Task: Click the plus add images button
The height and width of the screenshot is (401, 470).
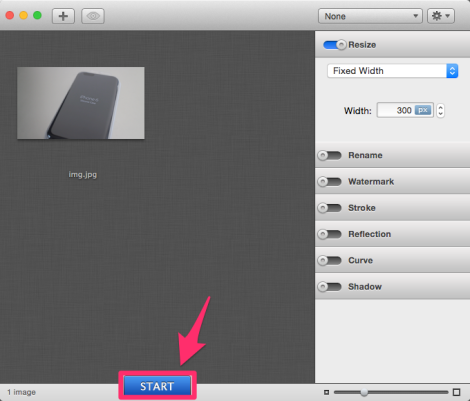Action: coord(63,16)
